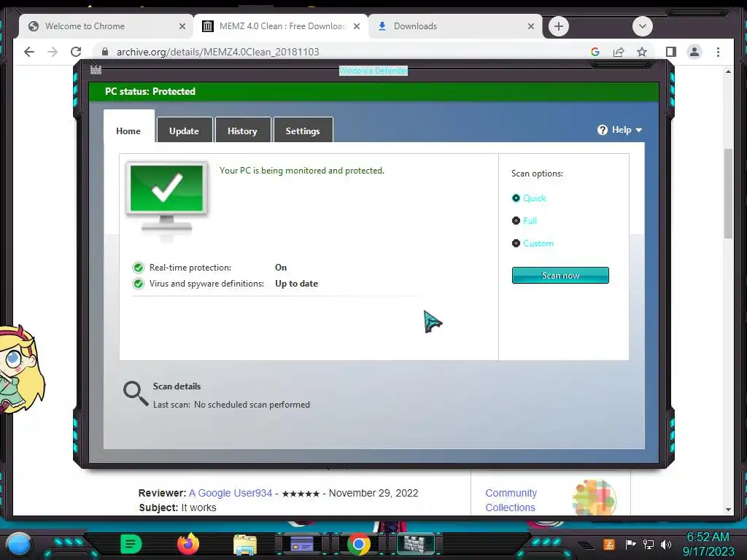Open Chrome tab search dropdown
This screenshot has height=560, width=747.
[x=642, y=26]
